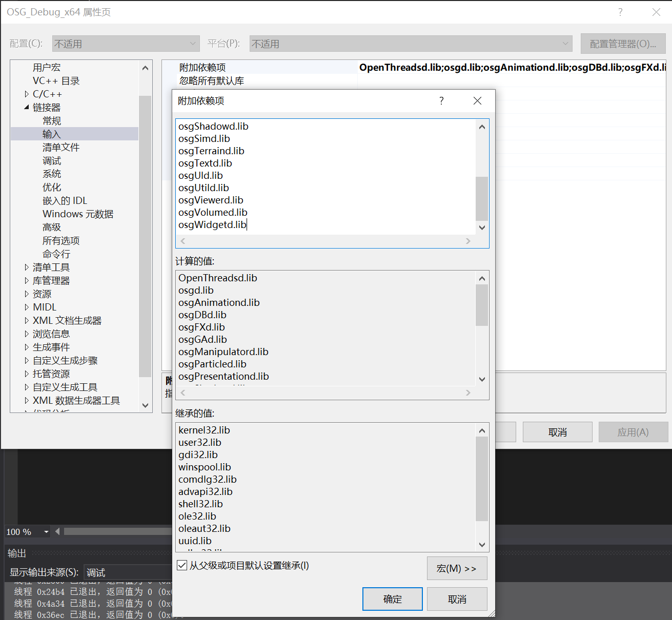Click the up arrow of the left tree scrollbar

[x=145, y=67]
